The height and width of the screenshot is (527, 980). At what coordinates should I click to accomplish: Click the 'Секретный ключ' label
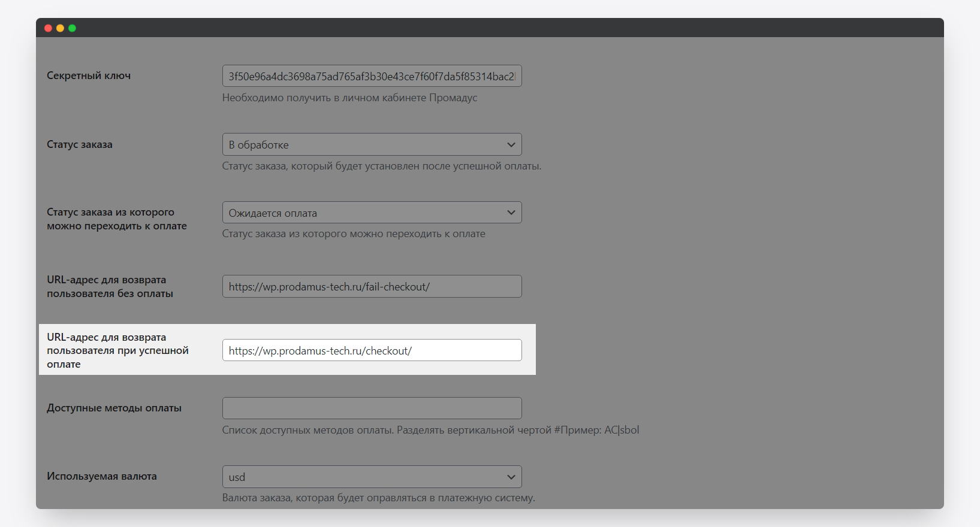pos(89,75)
